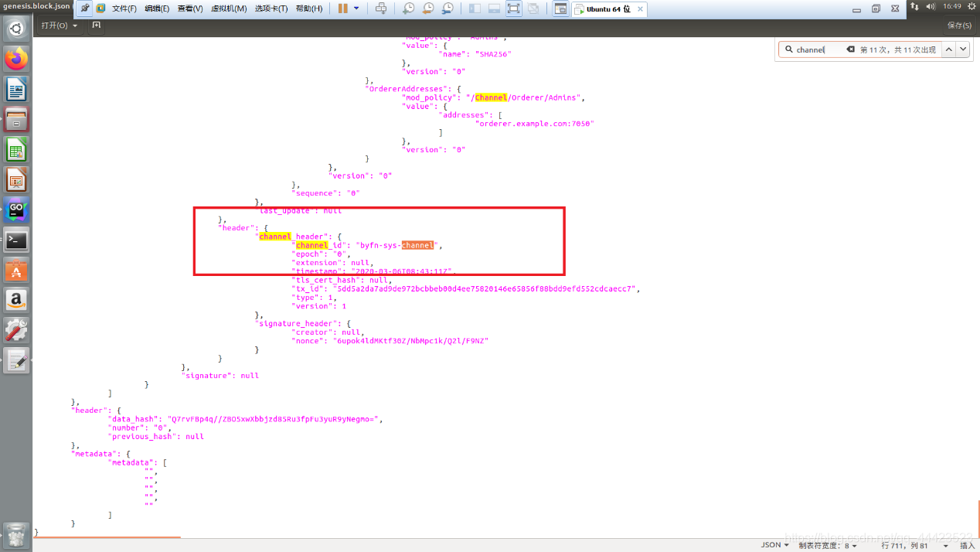Screen dimensions: 980x552
Task: Open the Trash in the dock
Action: click(x=16, y=535)
